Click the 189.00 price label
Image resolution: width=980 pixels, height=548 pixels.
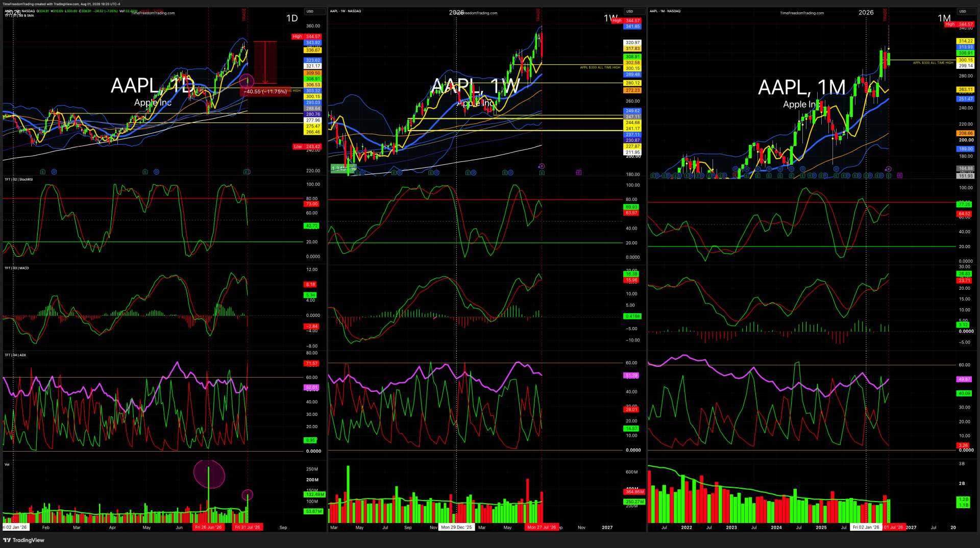point(965,149)
